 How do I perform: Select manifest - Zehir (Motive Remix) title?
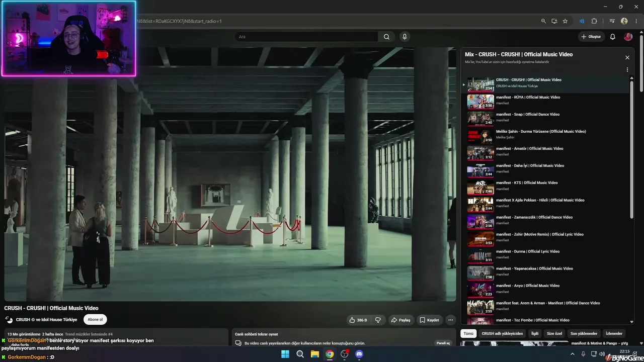click(x=540, y=234)
